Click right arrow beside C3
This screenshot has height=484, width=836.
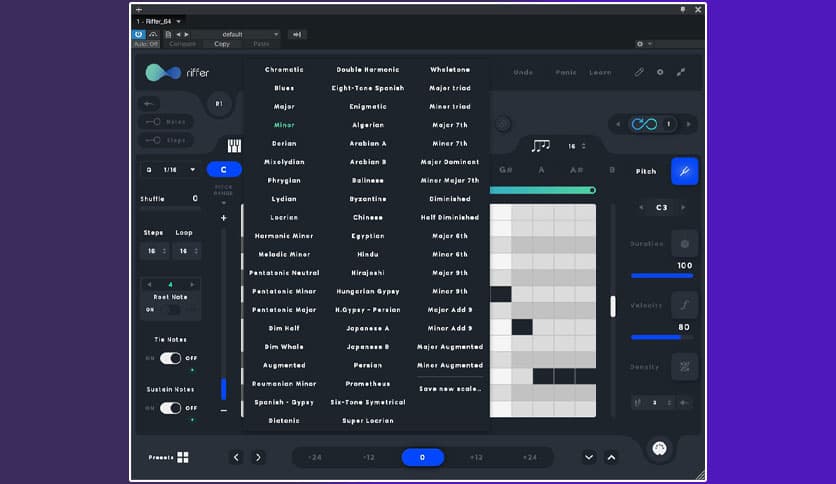point(683,207)
